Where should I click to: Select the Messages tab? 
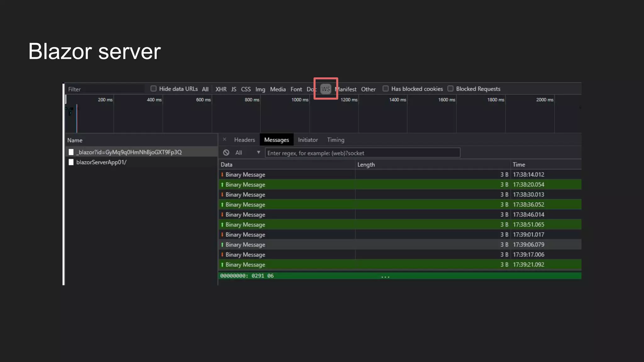pos(276,140)
